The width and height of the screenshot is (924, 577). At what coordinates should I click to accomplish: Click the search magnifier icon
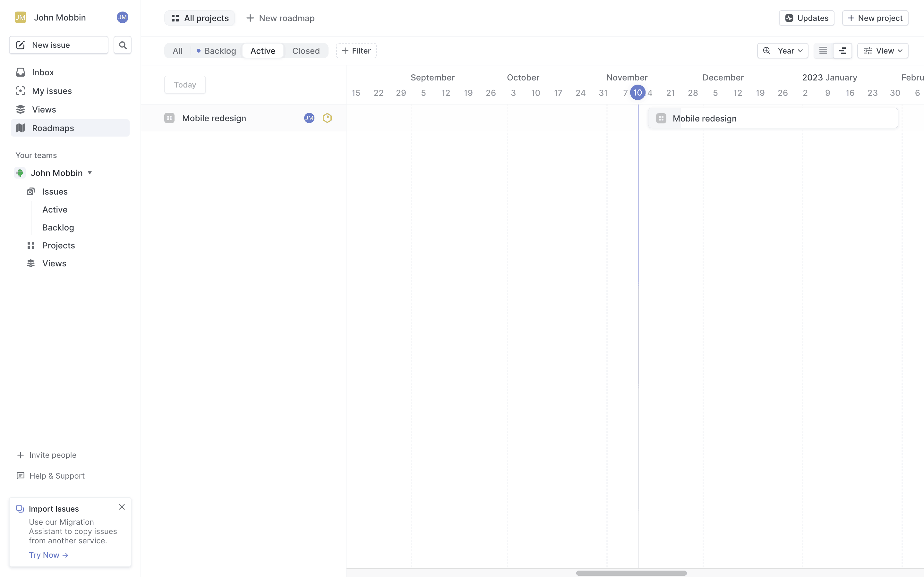coord(122,45)
